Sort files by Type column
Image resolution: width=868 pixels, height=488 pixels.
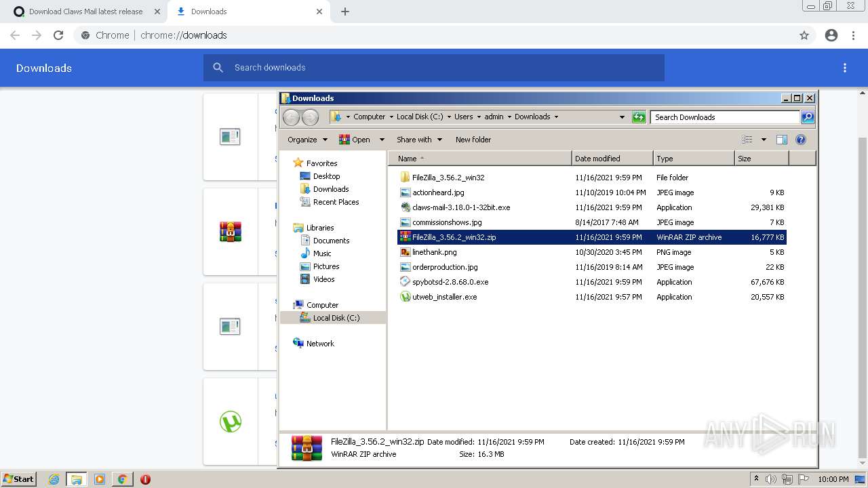coord(694,159)
